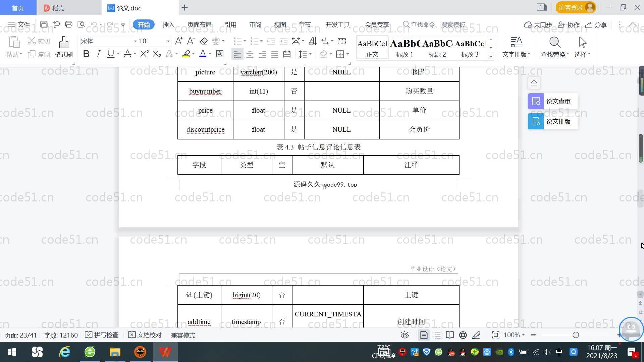Toggle Eye Protection mode icon
644x362 pixels.
point(405,335)
